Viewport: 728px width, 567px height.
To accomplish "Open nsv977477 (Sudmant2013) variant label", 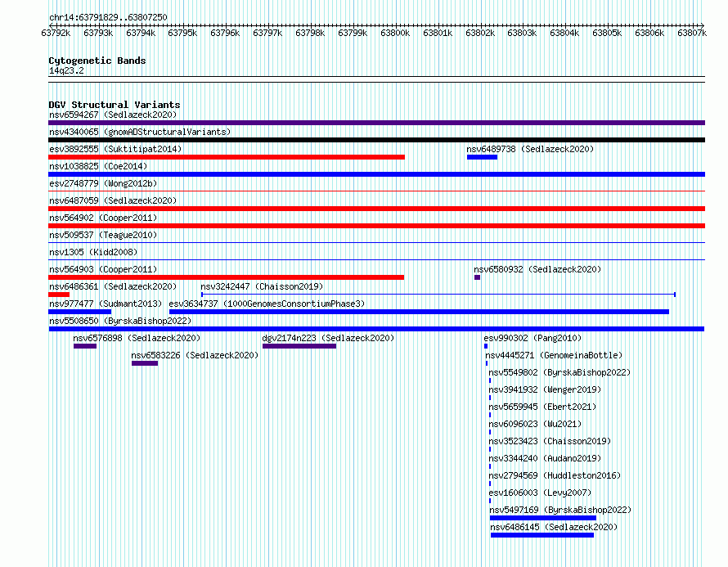I will click(106, 304).
